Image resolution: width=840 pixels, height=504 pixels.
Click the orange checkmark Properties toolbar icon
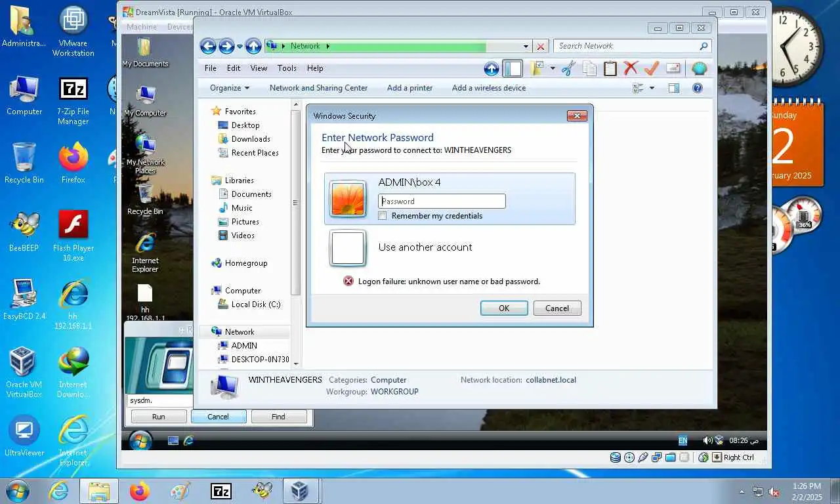pos(652,68)
